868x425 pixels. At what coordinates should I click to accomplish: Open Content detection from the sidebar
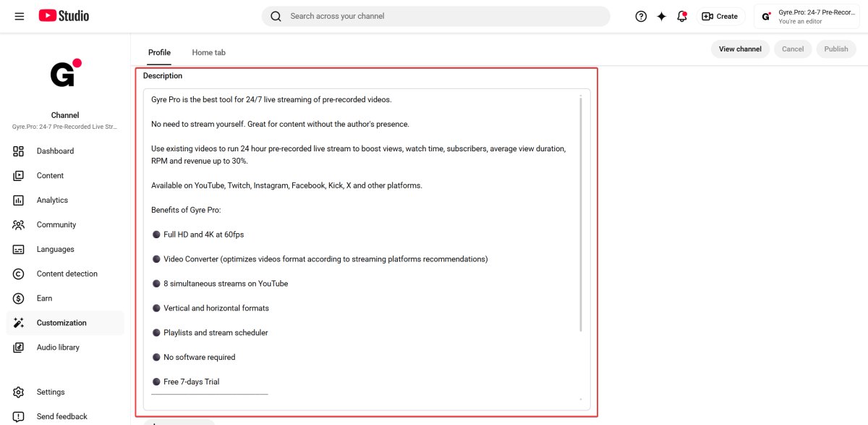(65, 274)
